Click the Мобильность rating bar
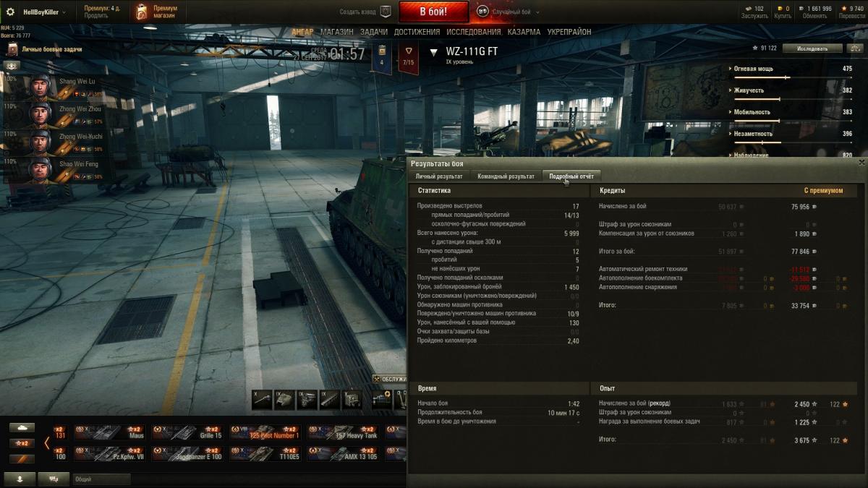This screenshot has width=868, height=488. click(792, 121)
